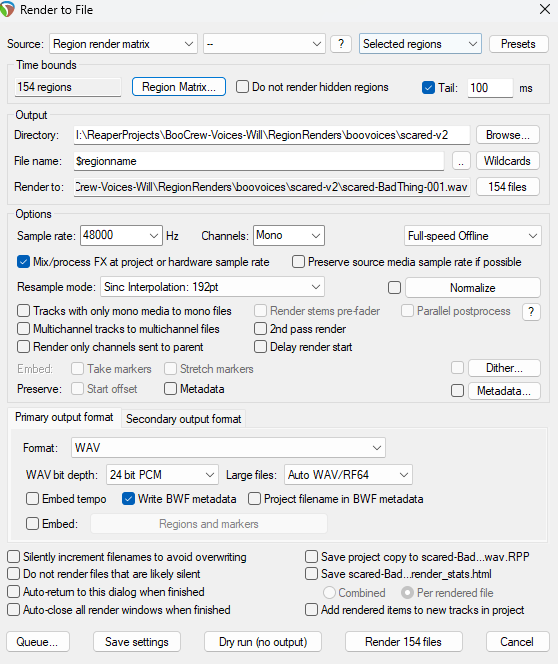Screen dimensions: 558x664
Task: Click help question mark beside Parallel postprocess
Action: (x=531, y=312)
